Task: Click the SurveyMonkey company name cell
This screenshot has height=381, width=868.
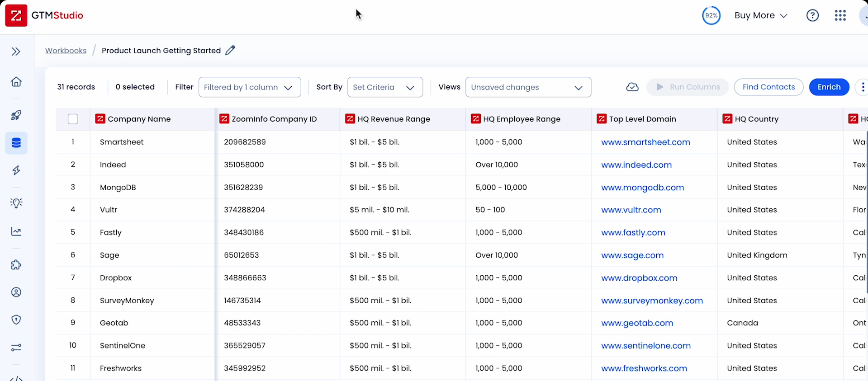Action: coord(153,300)
